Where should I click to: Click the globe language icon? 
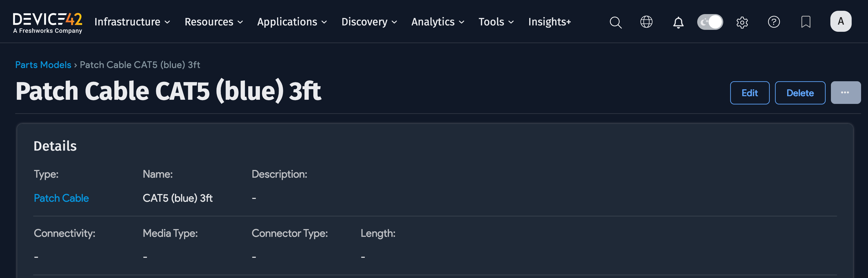tap(646, 22)
